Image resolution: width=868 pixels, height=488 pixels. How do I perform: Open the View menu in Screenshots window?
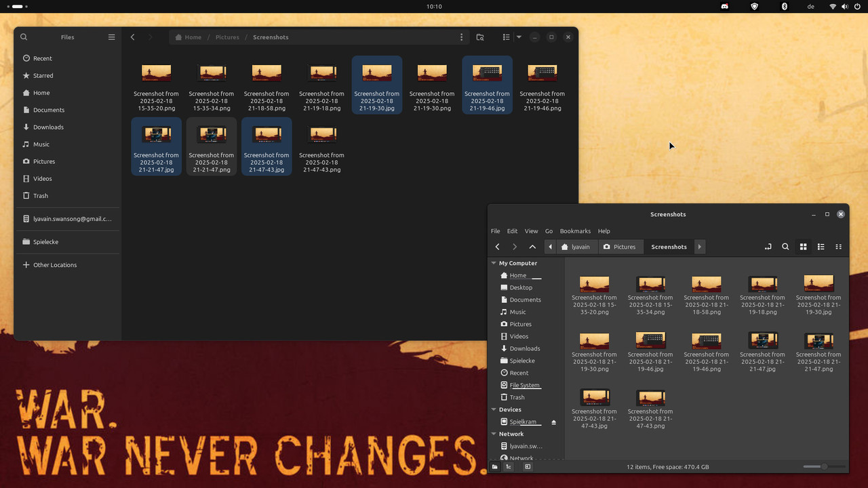(x=531, y=231)
